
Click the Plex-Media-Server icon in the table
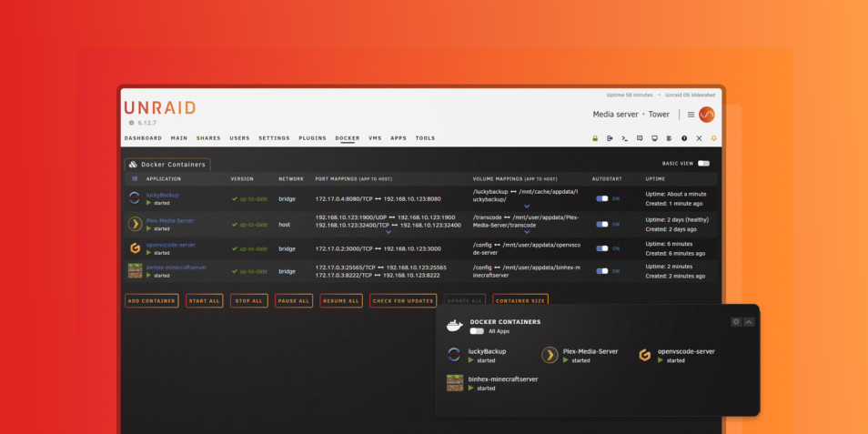[x=135, y=223]
